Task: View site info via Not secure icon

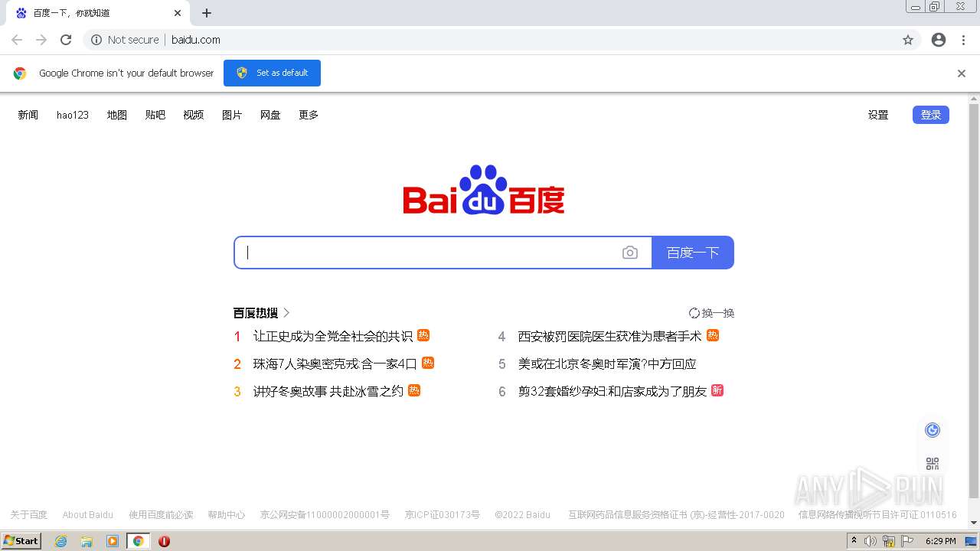Action: tap(96, 40)
